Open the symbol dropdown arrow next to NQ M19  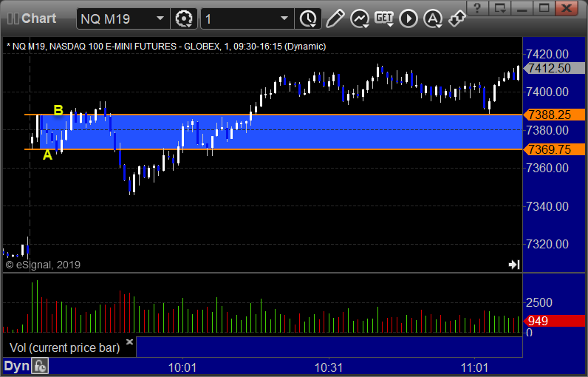160,18
